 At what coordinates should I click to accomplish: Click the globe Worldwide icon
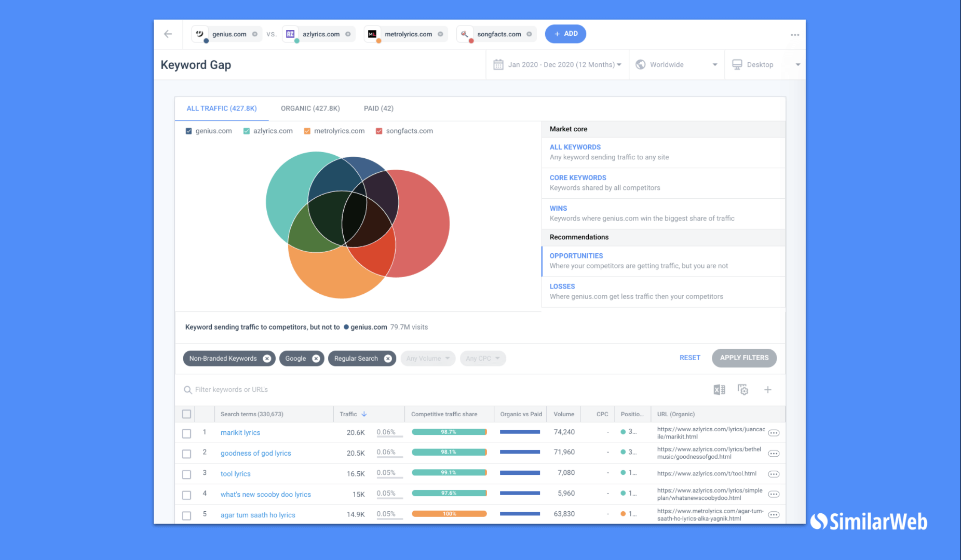tap(641, 64)
